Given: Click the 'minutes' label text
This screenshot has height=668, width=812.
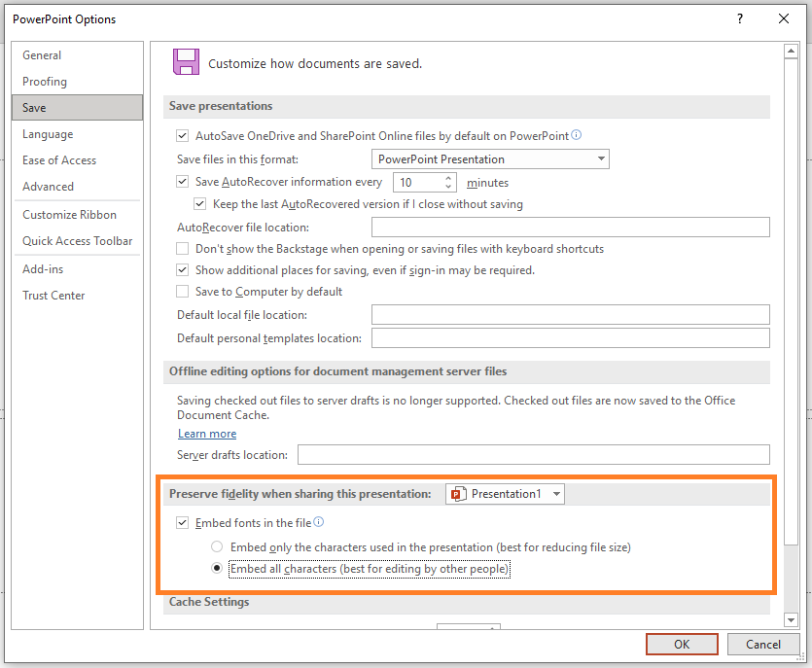Looking at the screenshot, I should click(x=488, y=183).
